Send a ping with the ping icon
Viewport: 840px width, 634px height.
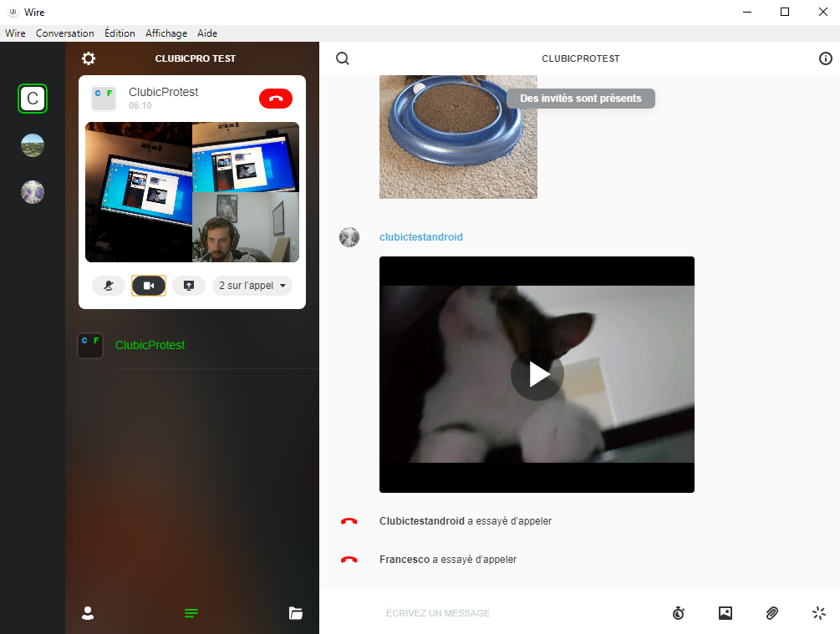point(819,613)
